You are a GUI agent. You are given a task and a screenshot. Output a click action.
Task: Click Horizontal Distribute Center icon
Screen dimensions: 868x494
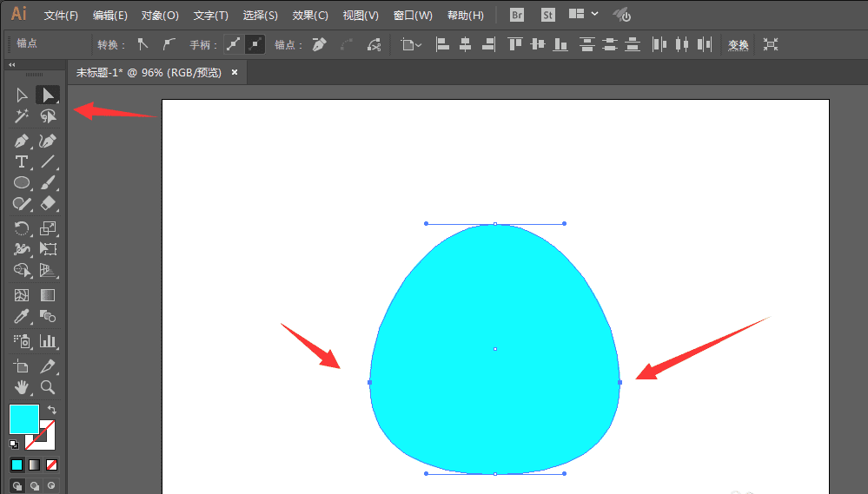pos(682,44)
